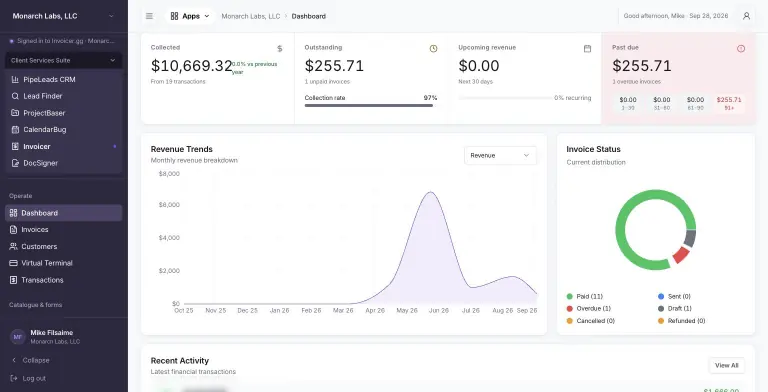Open the Revenue chart metric dropdown
768x392 pixels.
tap(500, 155)
